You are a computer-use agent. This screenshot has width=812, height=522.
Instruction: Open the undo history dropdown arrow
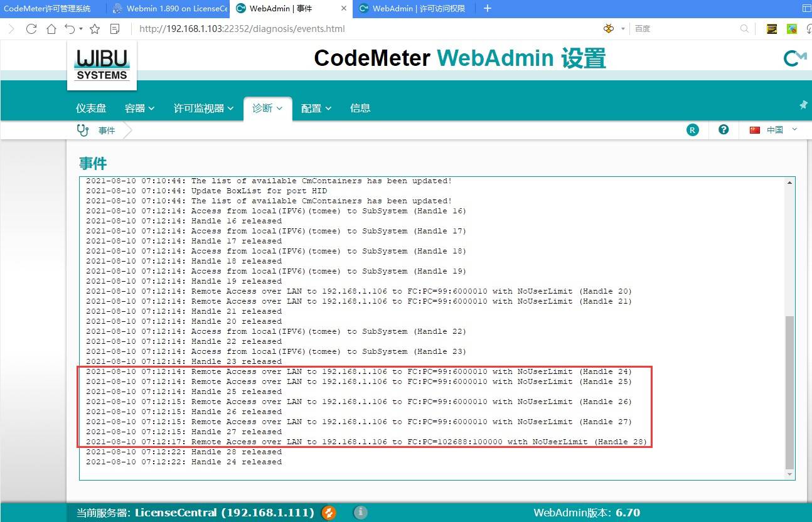click(x=82, y=29)
